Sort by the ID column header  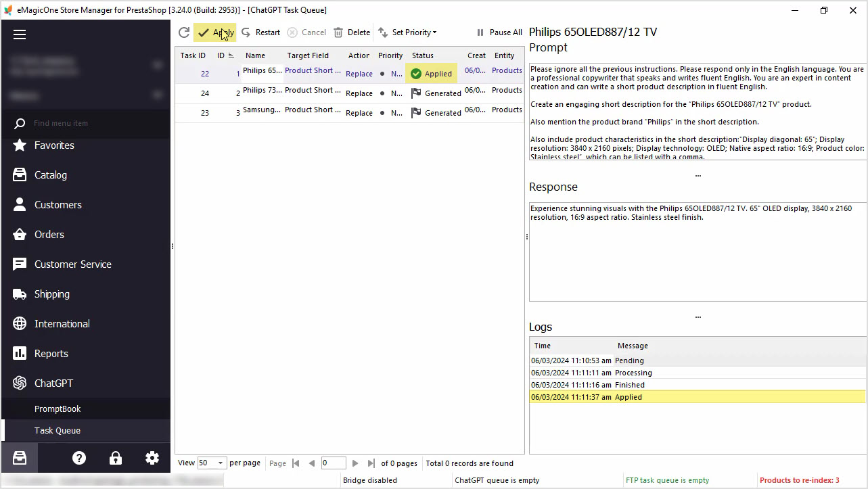(x=225, y=55)
